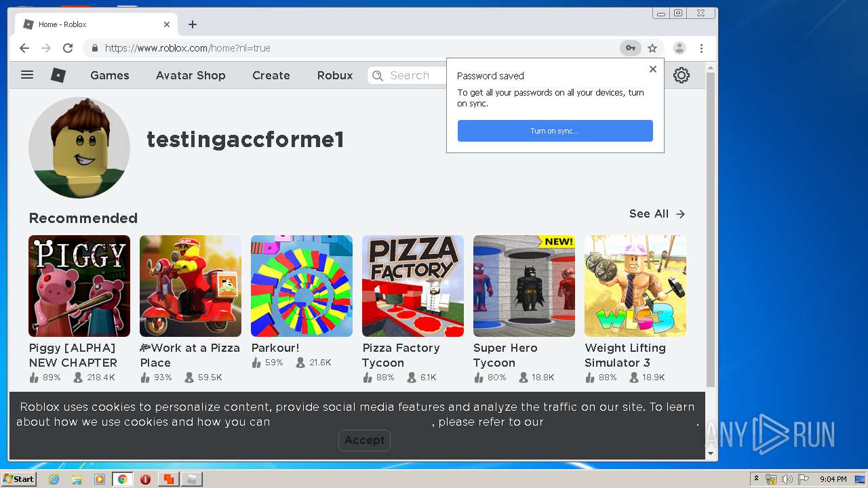The height and width of the screenshot is (488, 868).
Task: Click the Super Hero Tycoon 18.8K players
Action: [x=536, y=378]
